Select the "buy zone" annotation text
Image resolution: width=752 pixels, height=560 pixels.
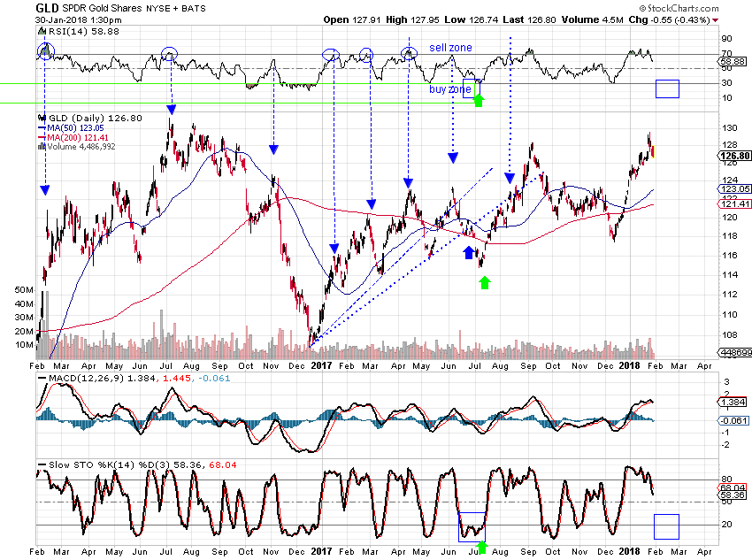pyautogui.click(x=450, y=89)
